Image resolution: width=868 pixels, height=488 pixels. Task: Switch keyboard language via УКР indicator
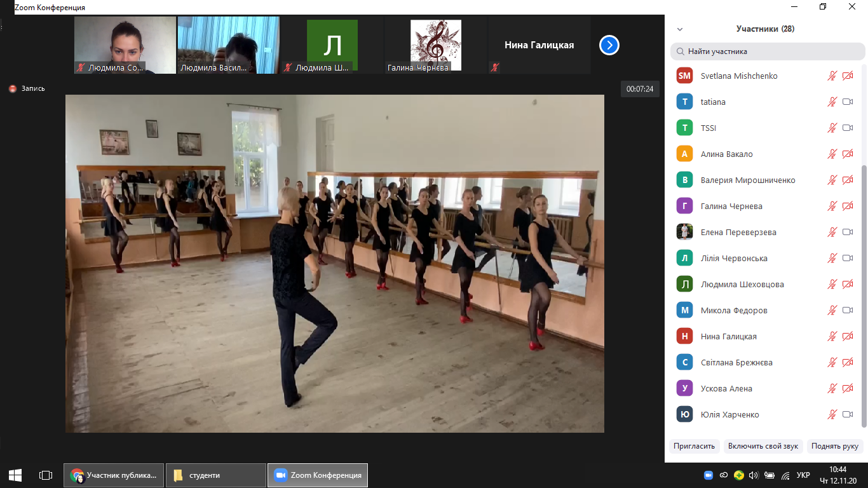point(803,475)
